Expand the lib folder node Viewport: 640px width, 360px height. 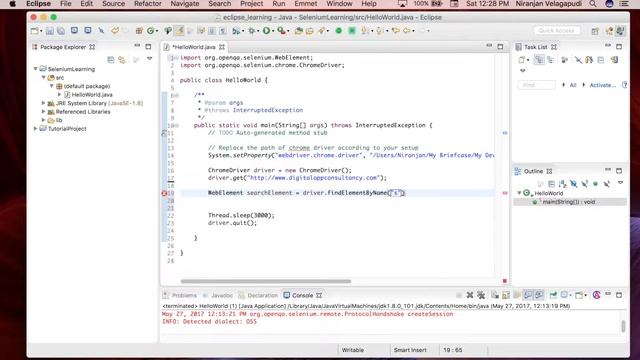point(43,120)
